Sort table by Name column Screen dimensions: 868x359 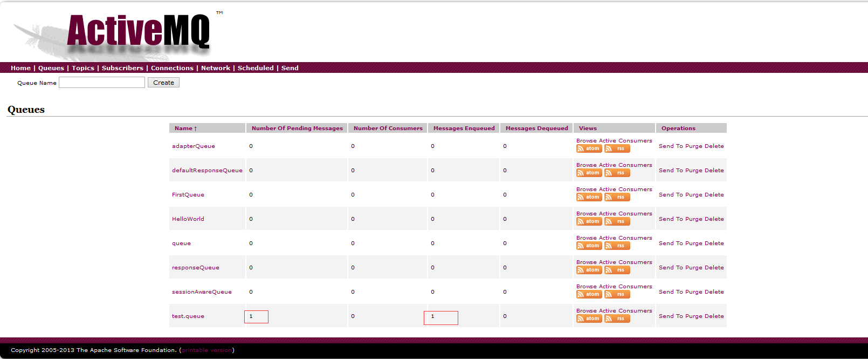pyautogui.click(x=186, y=128)
